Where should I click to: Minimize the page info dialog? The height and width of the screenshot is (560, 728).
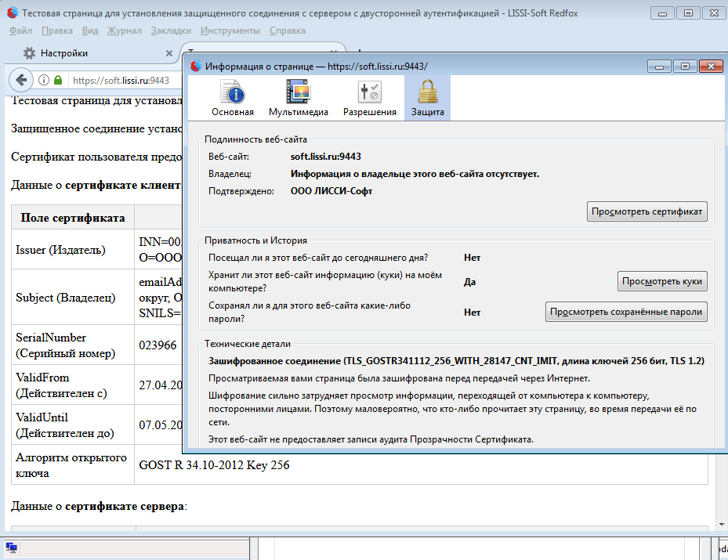tap(659, 67)
